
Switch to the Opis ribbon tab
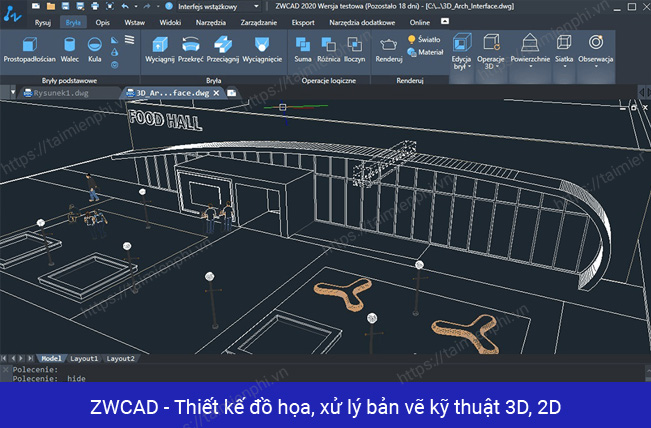(103, 22)
